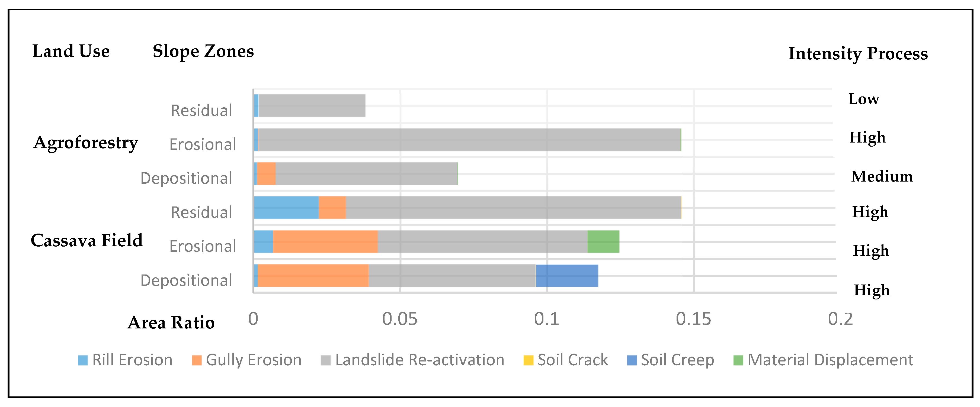Screen dimensions: 980x407
Task: Click the Material Displacement legend swatch
Action: coord(738,360)
